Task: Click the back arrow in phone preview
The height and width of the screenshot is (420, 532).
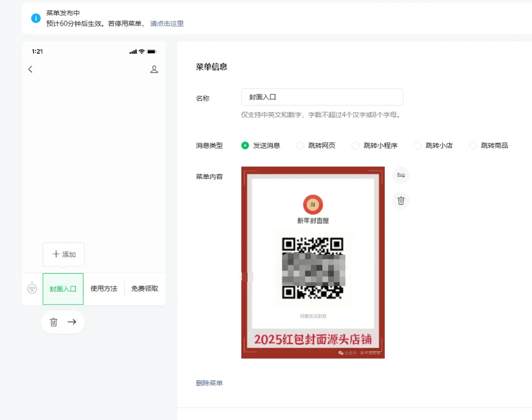Action: click(31, 70)
